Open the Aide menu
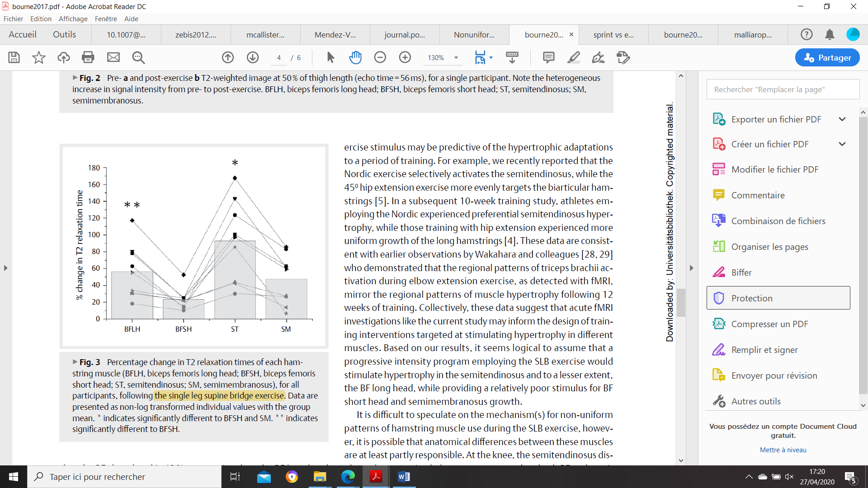Viewport: 868px width, 488px height. point(131,19)
